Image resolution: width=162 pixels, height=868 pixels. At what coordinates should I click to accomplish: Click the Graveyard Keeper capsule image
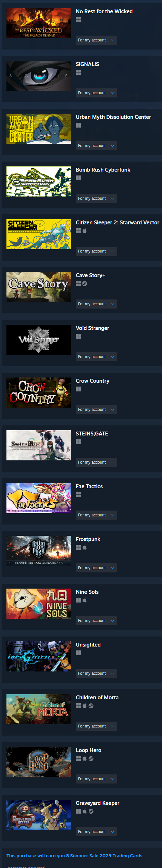pos(39,815)
